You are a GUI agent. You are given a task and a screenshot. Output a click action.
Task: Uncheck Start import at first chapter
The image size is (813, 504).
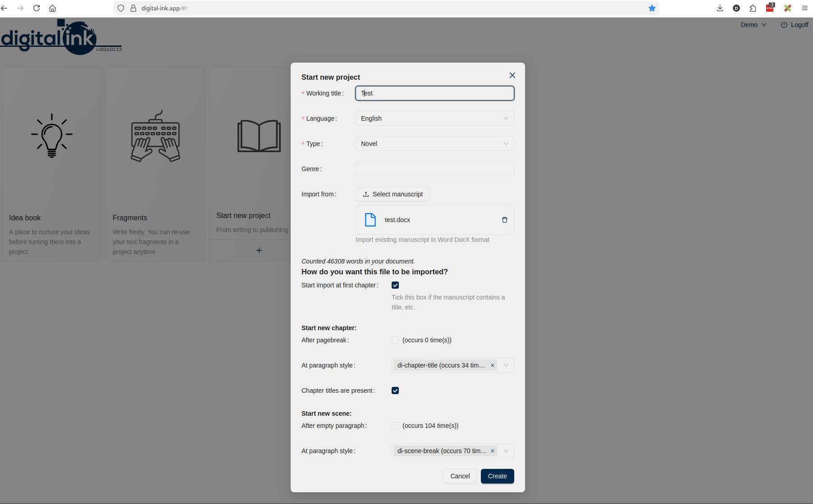pyautogui.click(x=395, y=285)
